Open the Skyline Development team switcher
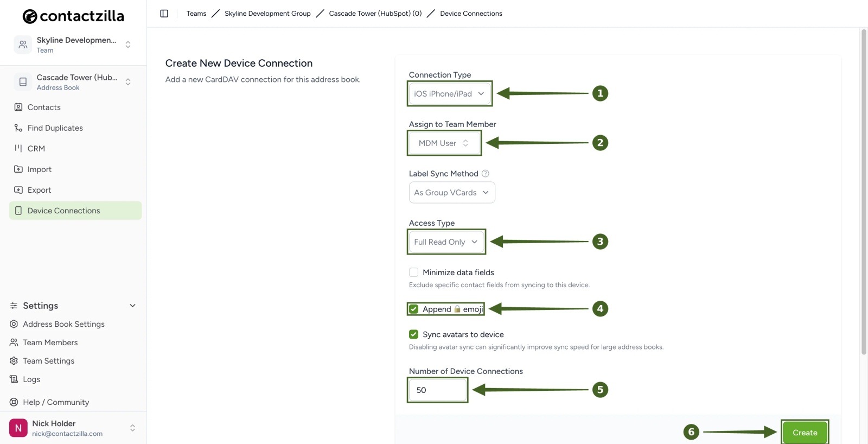 pos(73,45)
